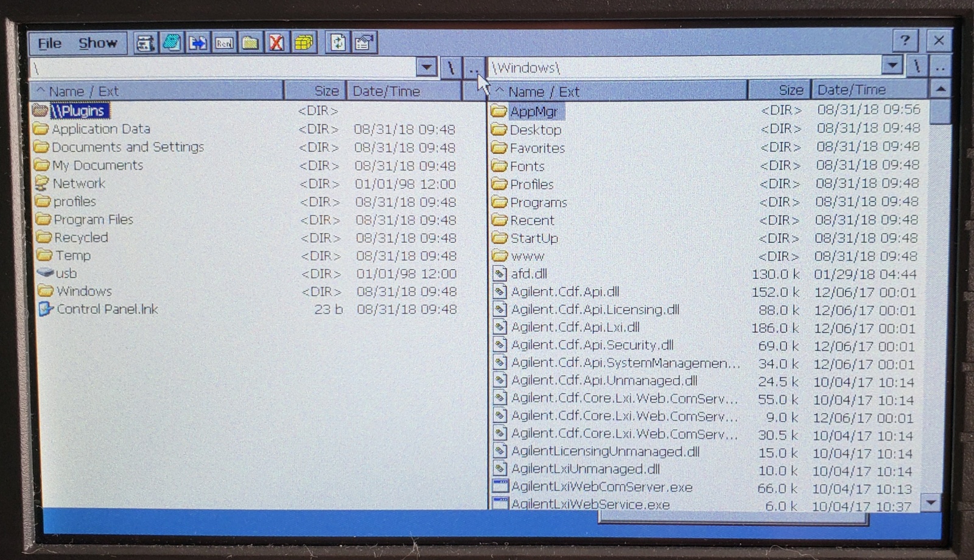The width and height of the screenshot is (974, 560).
Task: Open the right panel path dropdown
Action: coord(892,66)
